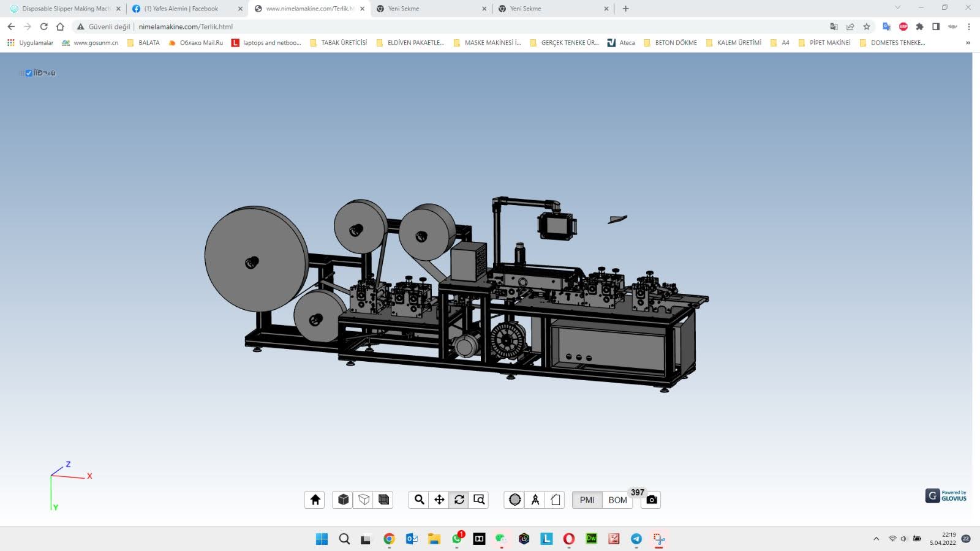Select the shaded-with-edges cube display mode

click(x=383, y=500)
